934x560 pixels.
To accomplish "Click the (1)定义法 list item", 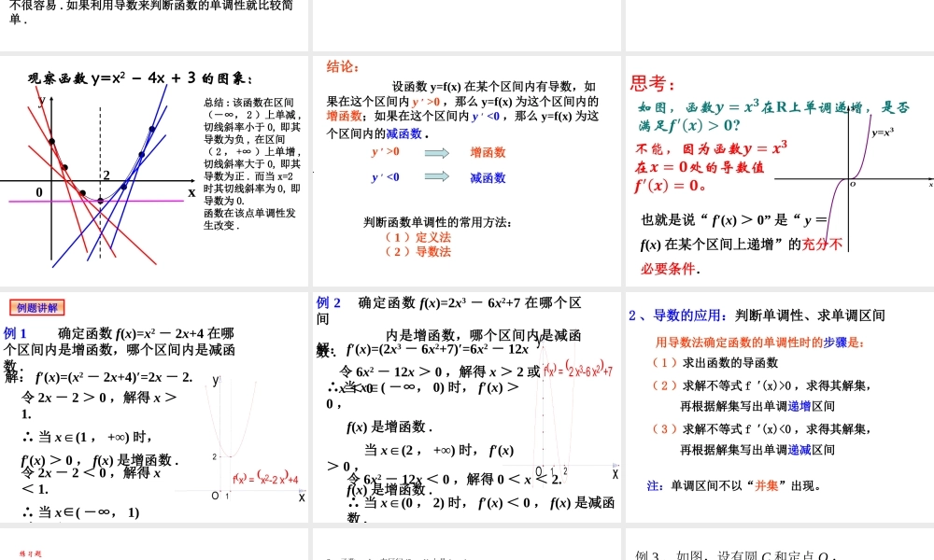I will 418,237.
